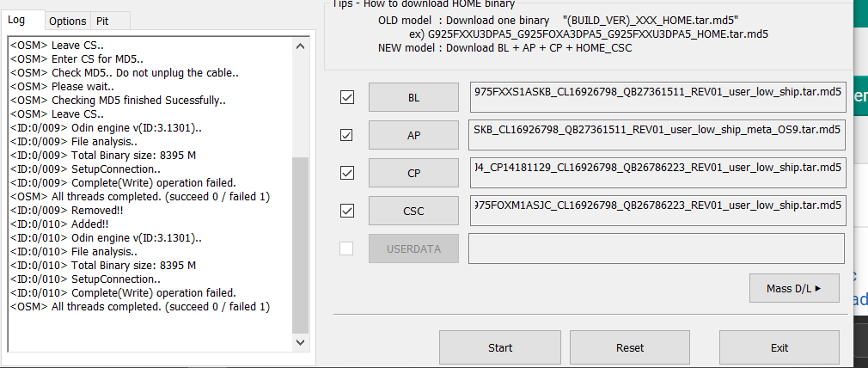Click Start to begin flashing
This screenshot has height=368, width=868.
point(500,347)
